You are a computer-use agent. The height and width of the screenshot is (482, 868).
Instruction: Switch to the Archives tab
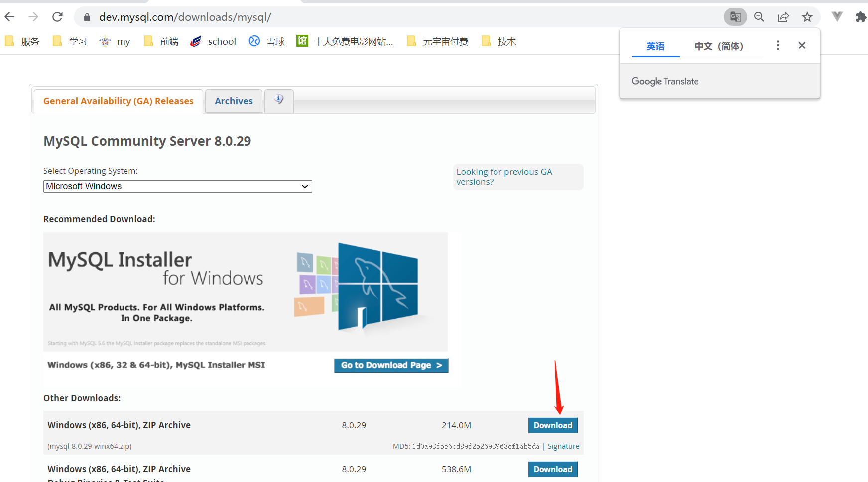pos(234,101)
